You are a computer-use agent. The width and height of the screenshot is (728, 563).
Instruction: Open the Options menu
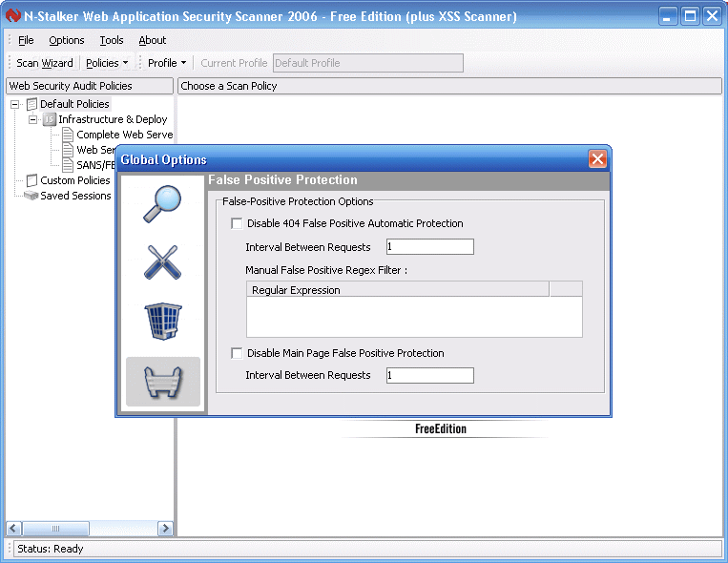pos(67,40)
